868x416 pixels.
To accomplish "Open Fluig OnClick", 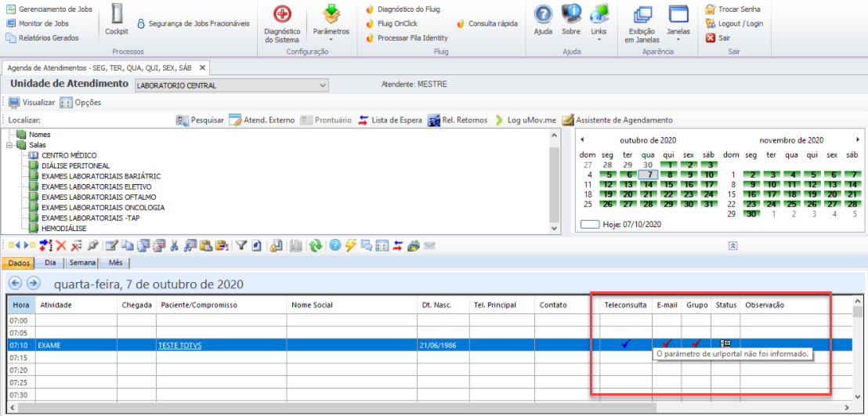I will tap(392, 24).
